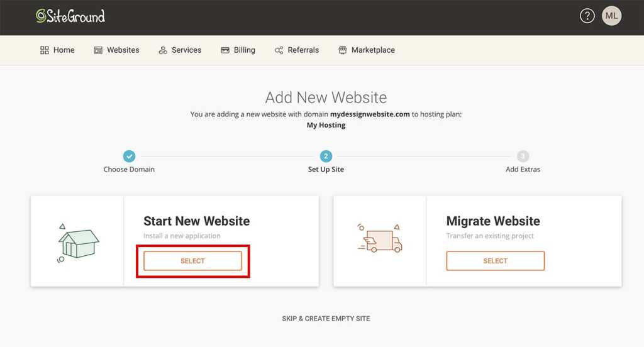644x347 pixels.
Task: Click the step 2 Set Up Site circle
Action: (x=326, y=156)
